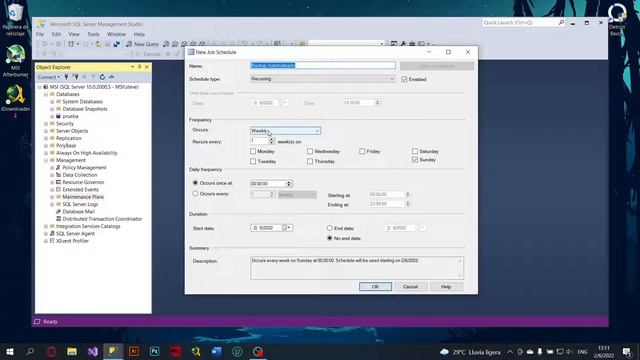Click OK in New Job Schedule
This screenshot has width=640, height=360.
pyautogui.click(x=376, y=287)
